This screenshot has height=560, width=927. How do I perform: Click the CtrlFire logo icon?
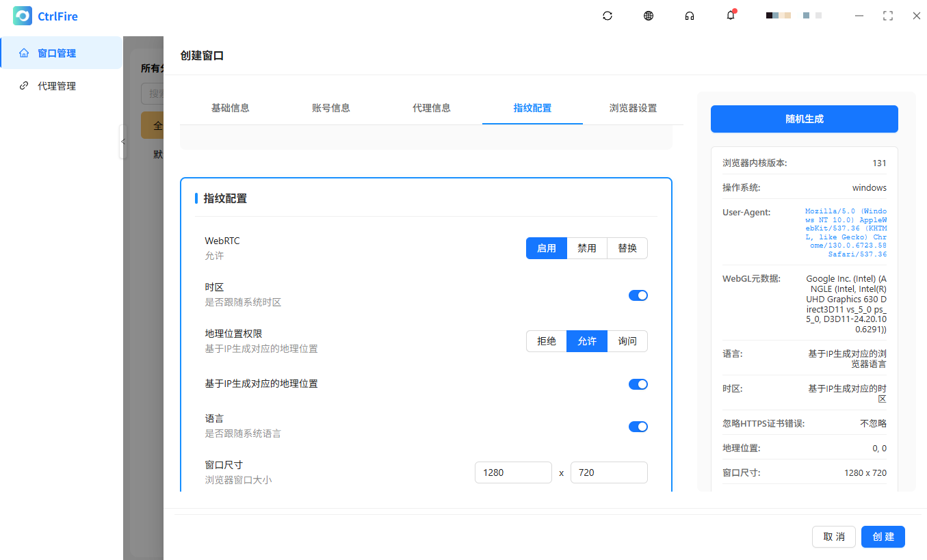pos(23,15)
